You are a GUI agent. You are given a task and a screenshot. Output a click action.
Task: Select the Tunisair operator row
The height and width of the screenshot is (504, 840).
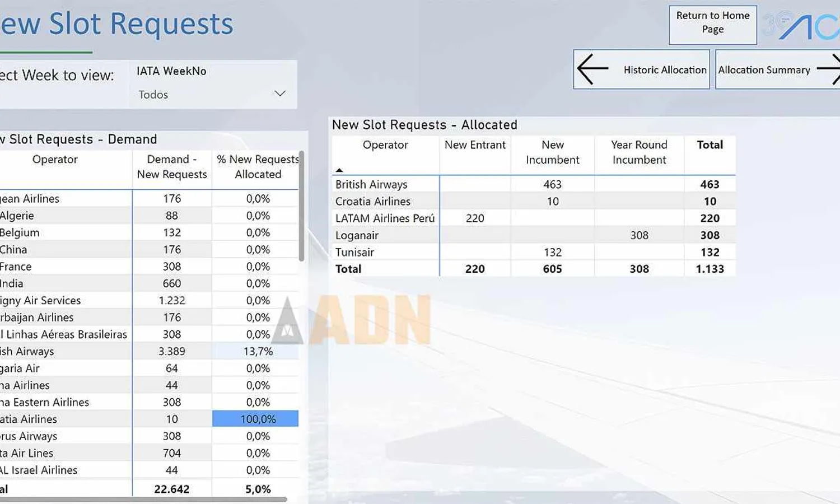pyautogui.click(x=354, y=253)
